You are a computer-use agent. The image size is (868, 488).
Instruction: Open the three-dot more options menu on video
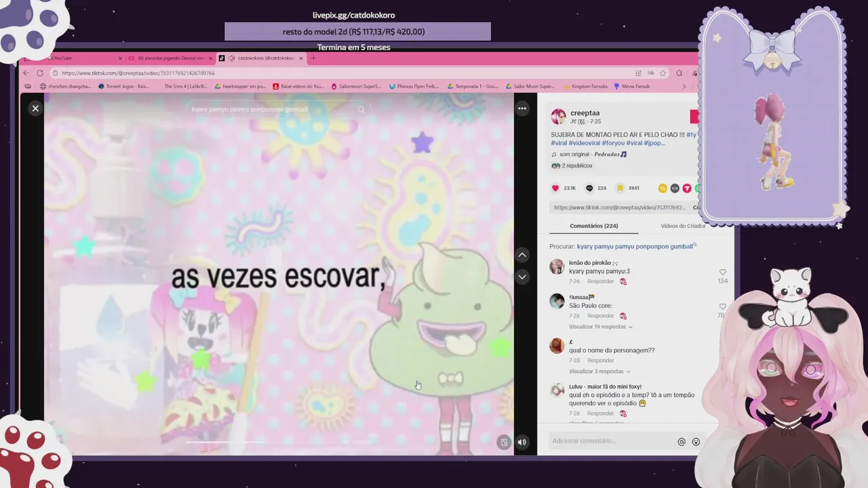click(522, 108)
